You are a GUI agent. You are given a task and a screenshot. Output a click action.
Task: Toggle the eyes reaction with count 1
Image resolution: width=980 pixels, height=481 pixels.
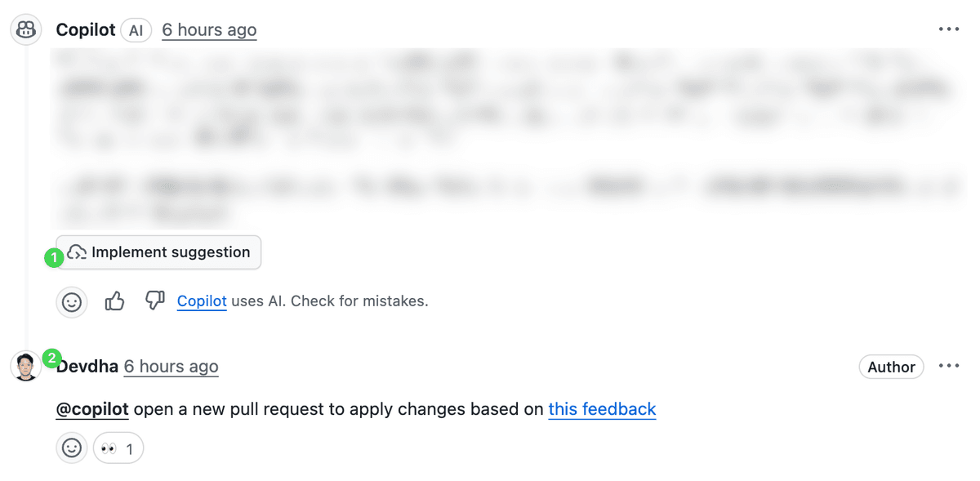pos(118,448)
